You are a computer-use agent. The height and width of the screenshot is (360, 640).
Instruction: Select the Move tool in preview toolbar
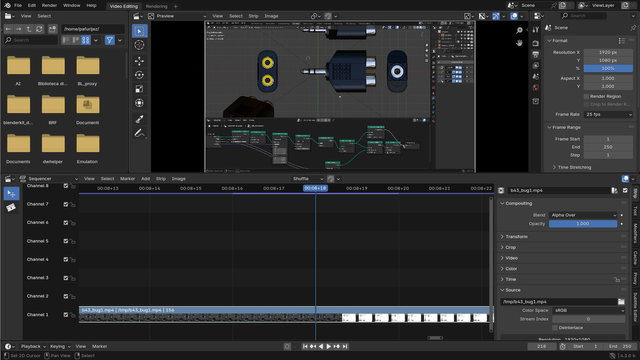(140, 61)
